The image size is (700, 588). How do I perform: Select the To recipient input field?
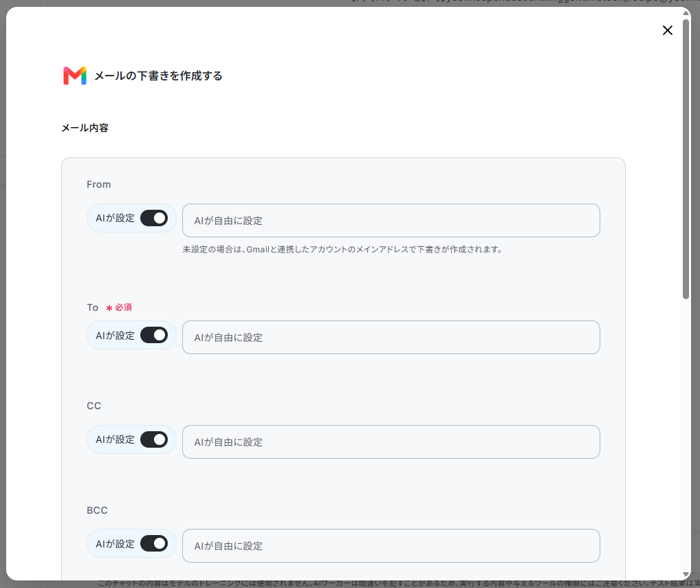391,338
